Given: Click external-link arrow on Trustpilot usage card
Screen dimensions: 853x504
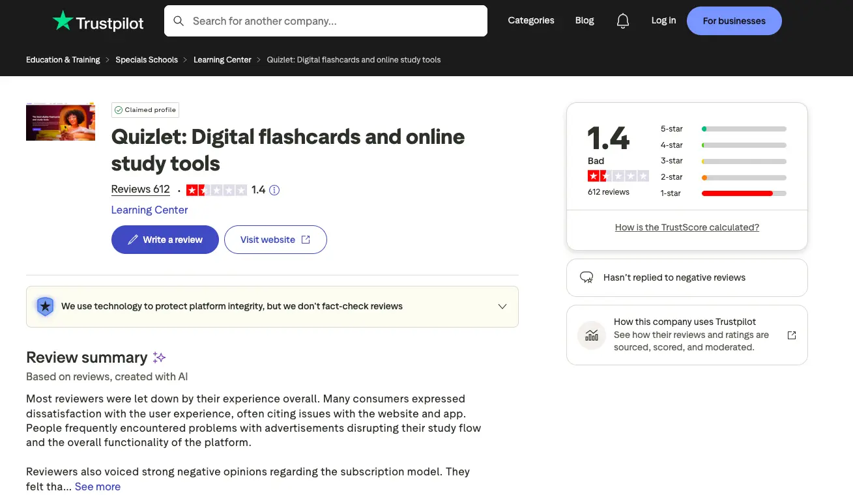Looking at the screenshot, I should click(791, 335).
